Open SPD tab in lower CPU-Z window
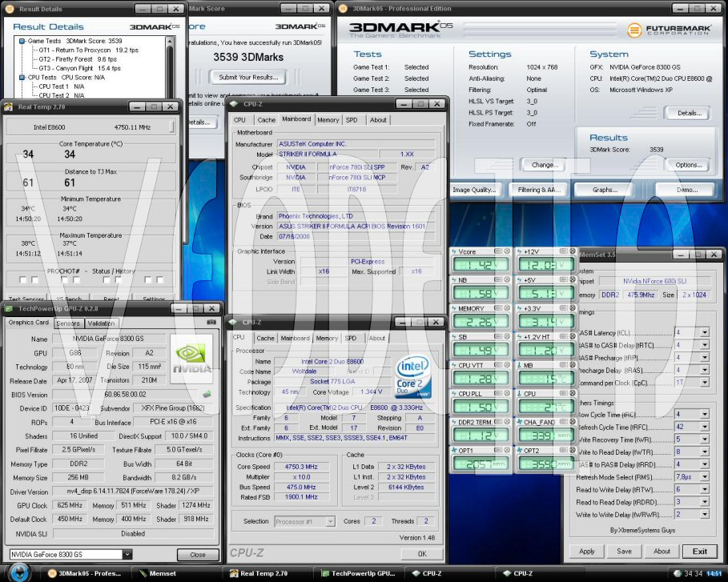 [x=351, y=339]
